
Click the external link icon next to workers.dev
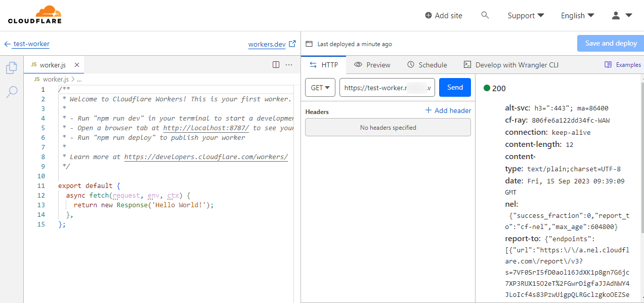tap(292, 44)
